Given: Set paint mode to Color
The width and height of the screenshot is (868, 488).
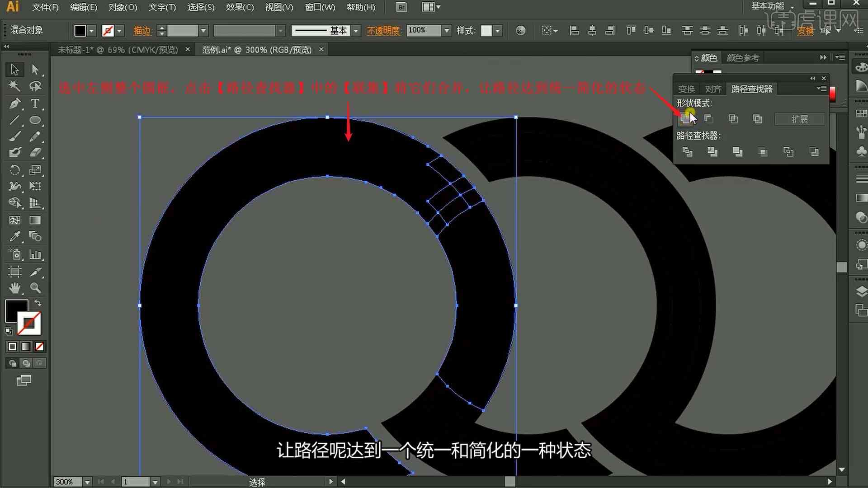Looking at the screenshot, I should (12, 347).
